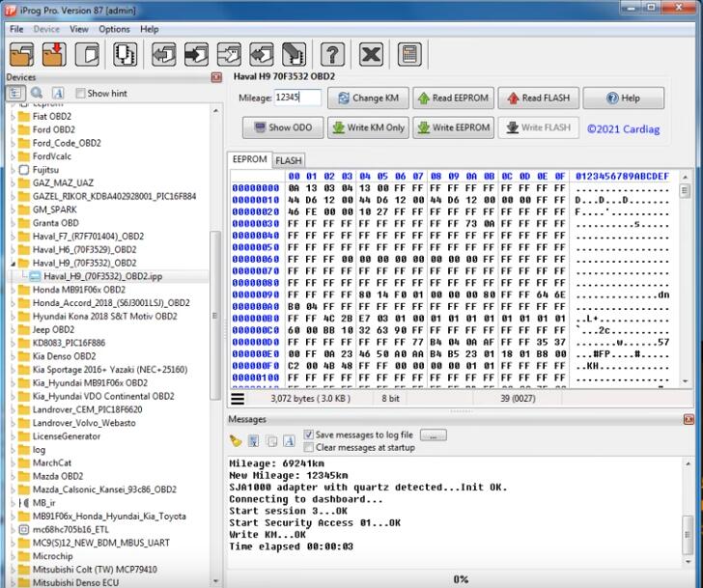
Task: Expand the Microchip folder
Action: click(13, 556)
